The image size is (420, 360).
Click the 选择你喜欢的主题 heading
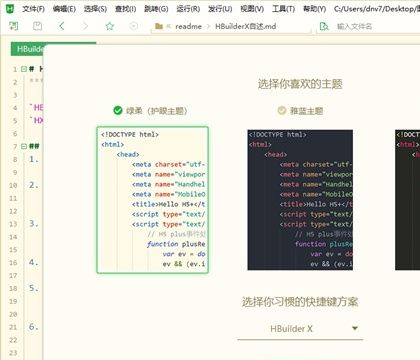300,84
